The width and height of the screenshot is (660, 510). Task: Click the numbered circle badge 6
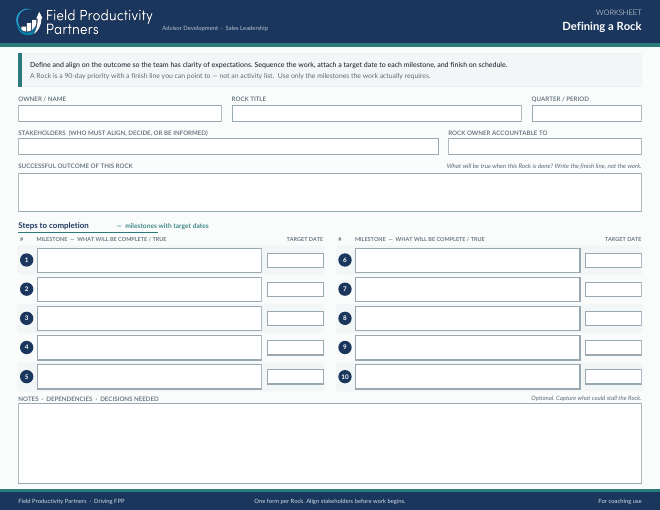tap(345, 260)
